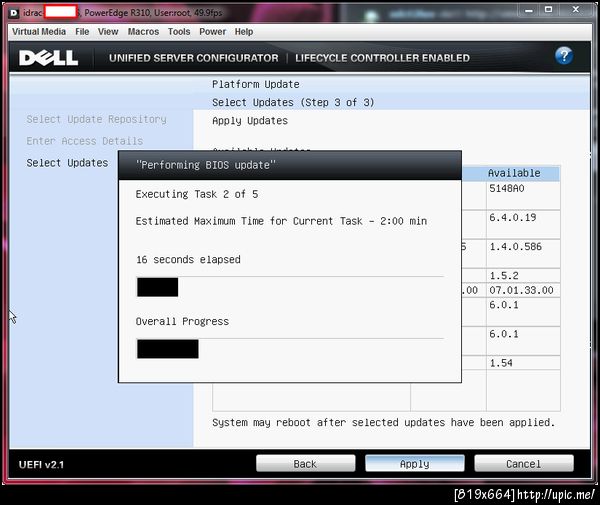This screenshot has height=505, width=600.
Task: Click the Platform Update heading
Action: point(256,84)
